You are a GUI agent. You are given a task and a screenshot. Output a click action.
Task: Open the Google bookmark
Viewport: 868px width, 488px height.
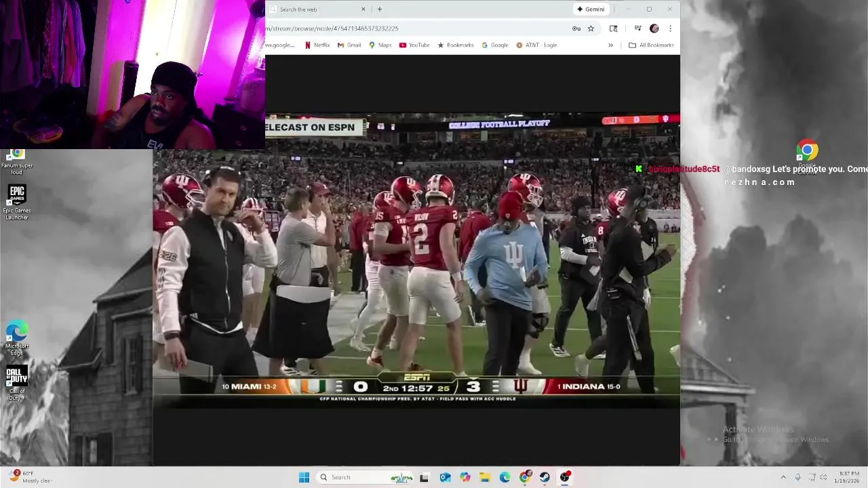point(495,45)
